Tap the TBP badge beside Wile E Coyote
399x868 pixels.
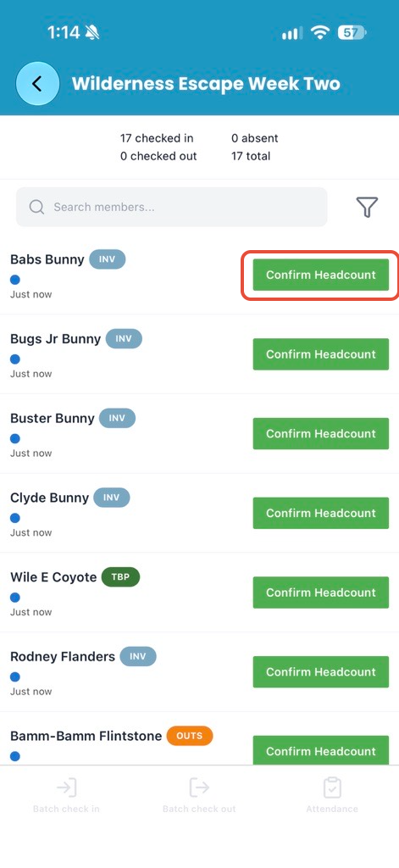[120, 576]
